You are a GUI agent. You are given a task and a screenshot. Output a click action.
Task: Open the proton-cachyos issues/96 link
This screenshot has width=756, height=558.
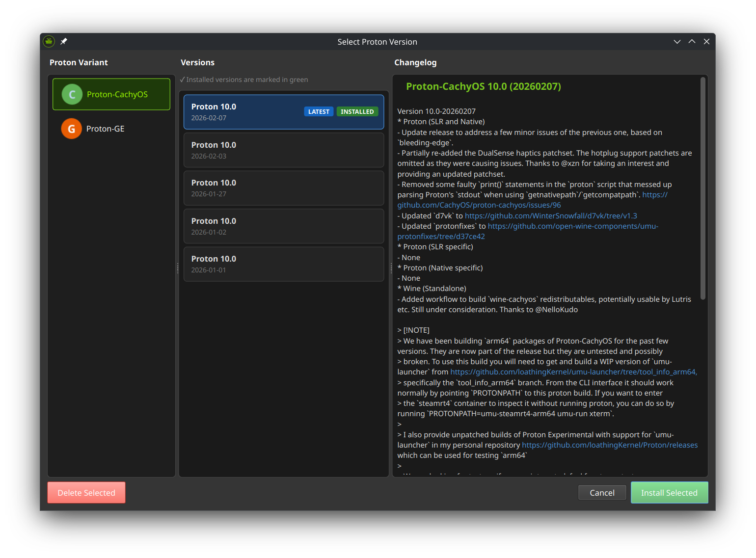point(479,205)
